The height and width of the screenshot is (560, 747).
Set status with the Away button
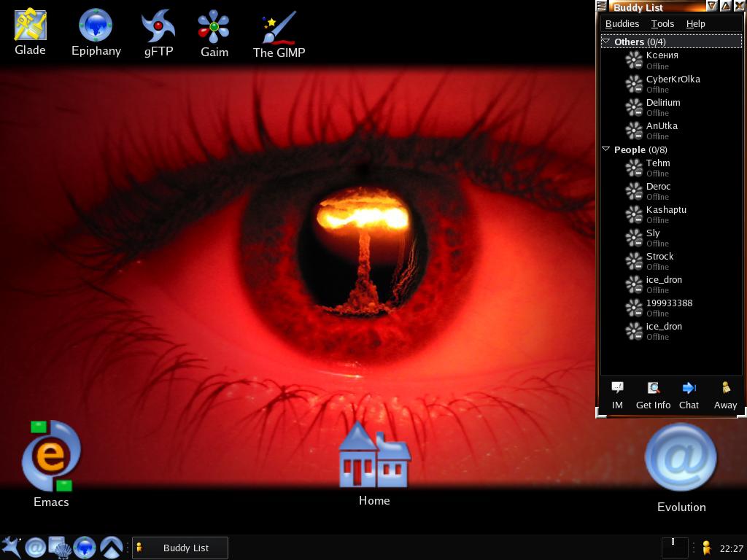pyautogui.click(x=725, y=395)
